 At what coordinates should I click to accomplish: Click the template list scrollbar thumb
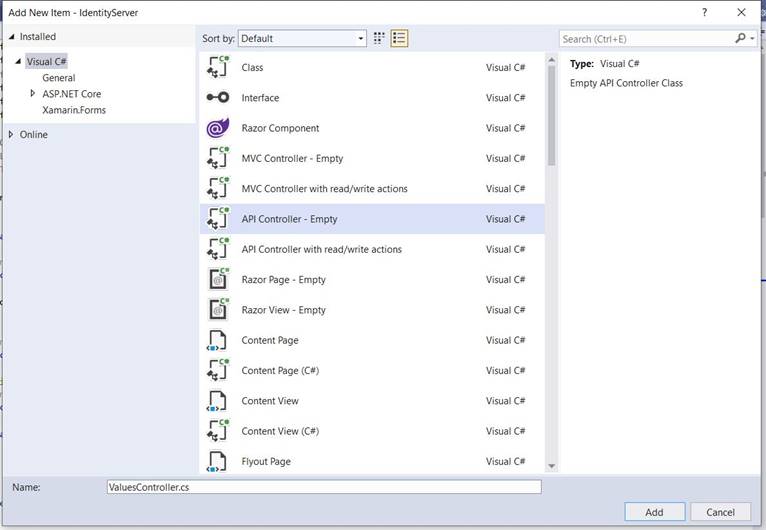552,115
